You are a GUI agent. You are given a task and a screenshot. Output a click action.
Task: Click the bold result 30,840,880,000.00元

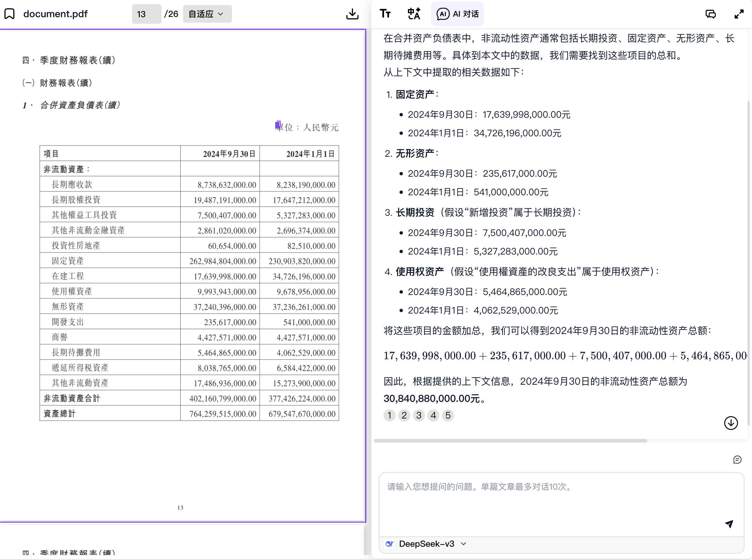(432, 399)
